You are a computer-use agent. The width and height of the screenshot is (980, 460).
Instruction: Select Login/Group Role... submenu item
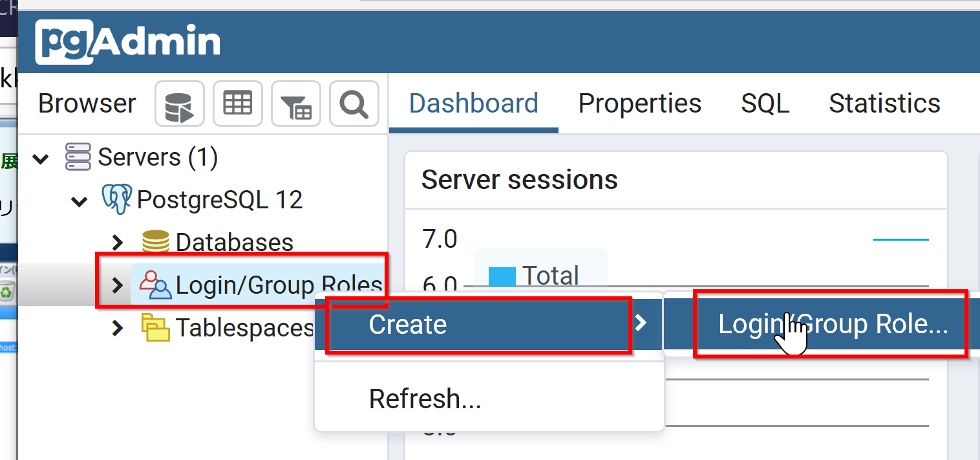[832, 324]
